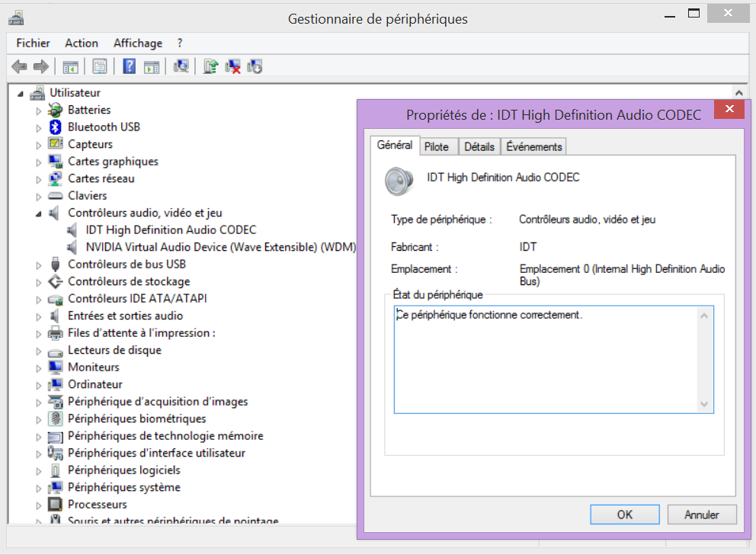This screenshot has width=756, height=555.
Task: Click the speaker icon in the properties dialog
Action: [399, 181]
